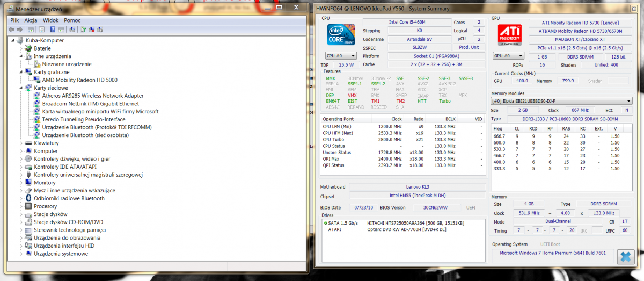Click the Baterie battery icon
This screenshot has width=644, height=281.
pyautogui.click(x=29, y=48)
